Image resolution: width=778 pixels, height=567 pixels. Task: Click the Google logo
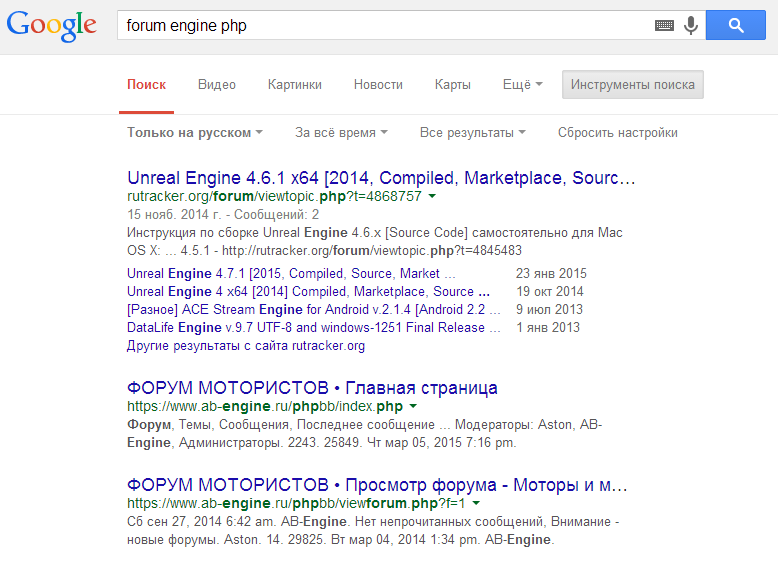pyautogui.click(x=52, y=26)
